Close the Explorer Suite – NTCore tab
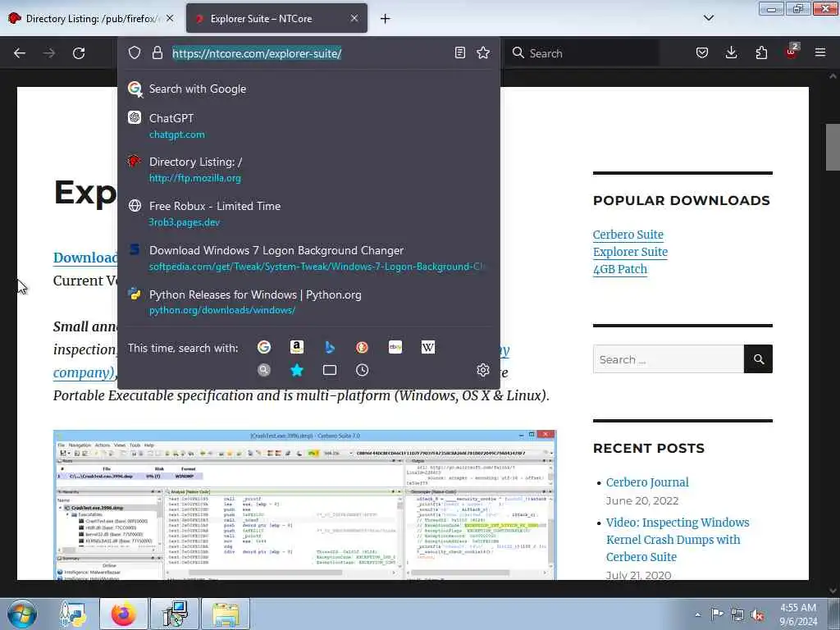Screen dimensions: 840x630 (354, 18)
